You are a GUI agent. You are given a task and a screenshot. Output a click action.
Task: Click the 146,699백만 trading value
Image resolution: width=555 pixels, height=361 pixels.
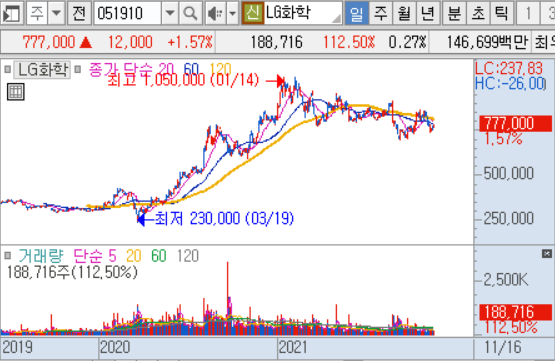tap(487, 42)
